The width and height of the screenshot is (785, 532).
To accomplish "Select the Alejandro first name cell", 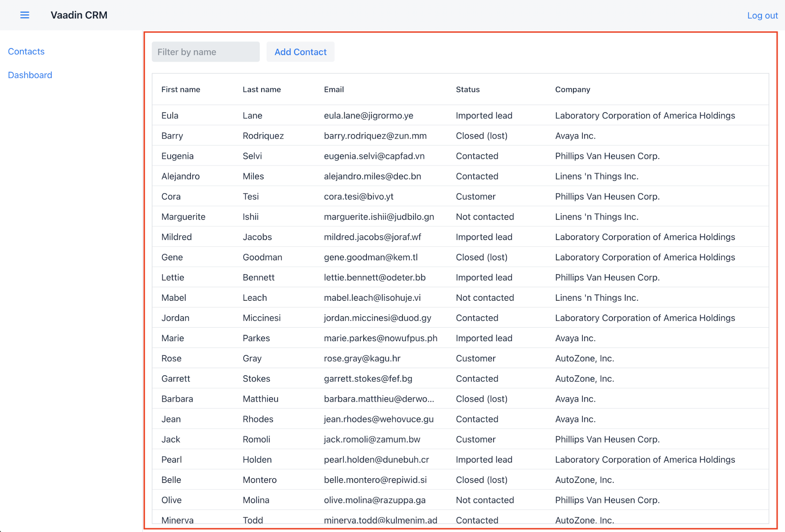I will click(181, 176).
